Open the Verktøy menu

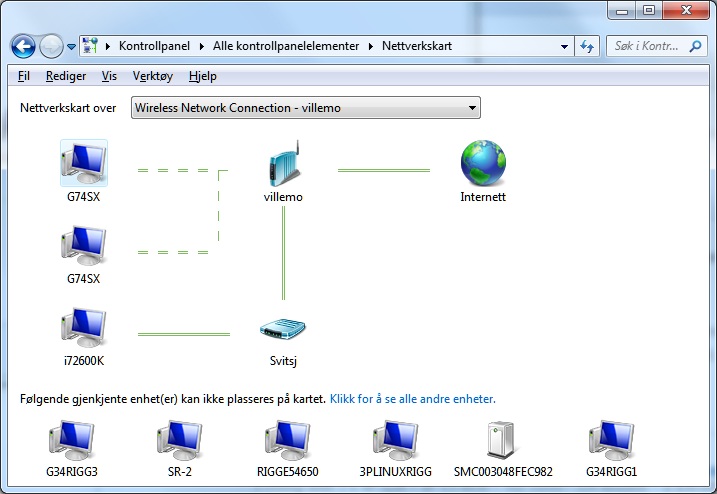click(153, 76)
